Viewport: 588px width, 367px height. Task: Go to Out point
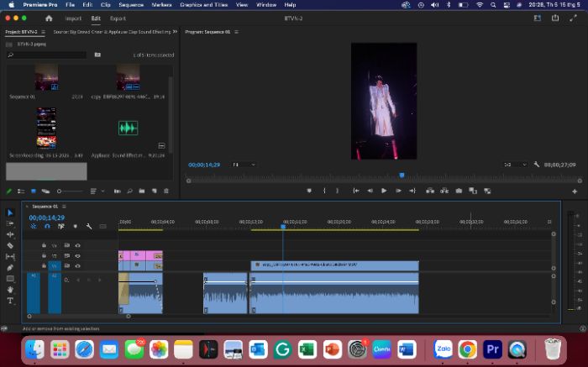pyautogui.click(x=412, y=191)
